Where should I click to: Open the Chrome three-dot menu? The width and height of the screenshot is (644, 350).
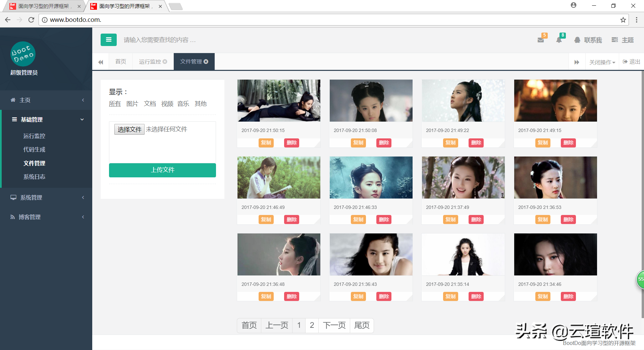tap(636, 20)
